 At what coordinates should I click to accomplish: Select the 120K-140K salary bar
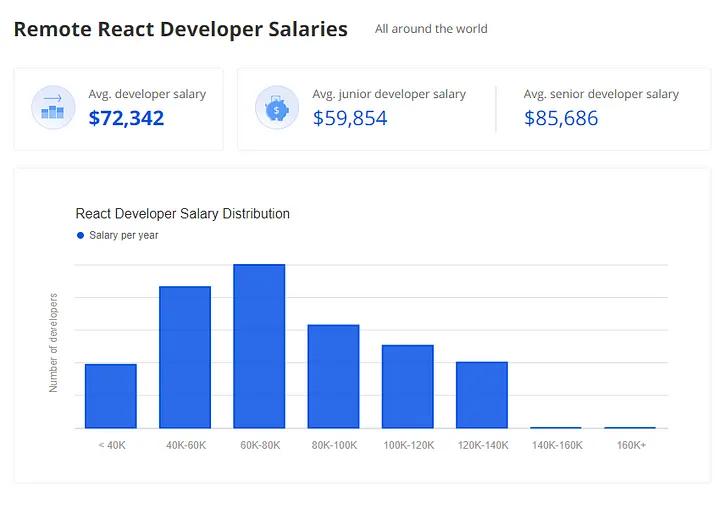pos(481,394)
